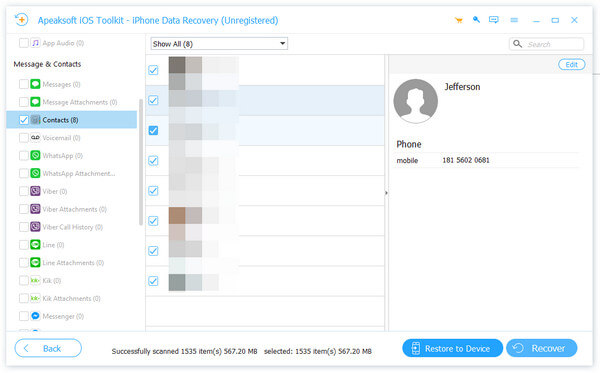The height and width of the screenshot is (373, 600).
Task: Uncheck the first contact row checkbox
Action: (153, 70)
